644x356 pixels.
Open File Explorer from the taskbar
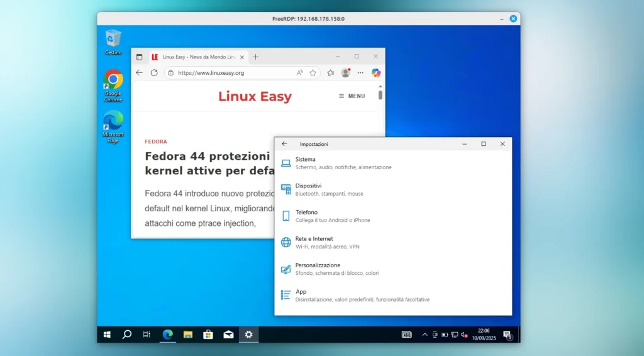pyautogui.click(x=187, y=335)
